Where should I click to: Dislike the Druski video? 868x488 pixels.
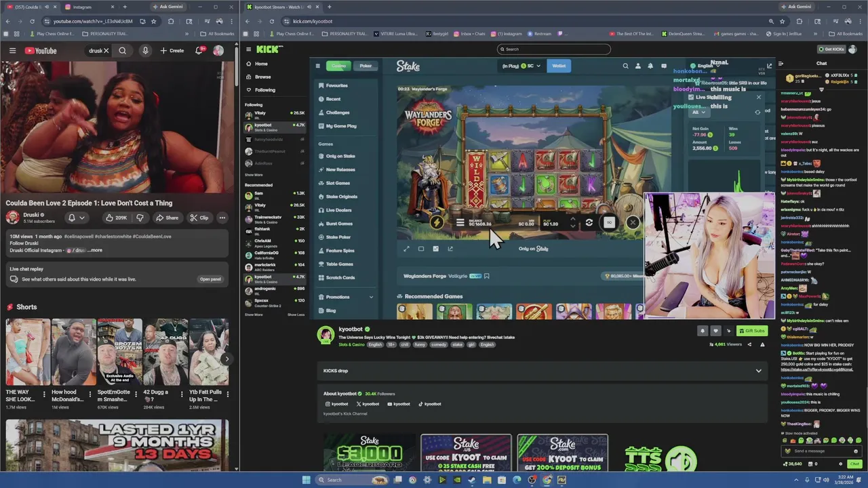click(140, 218)
